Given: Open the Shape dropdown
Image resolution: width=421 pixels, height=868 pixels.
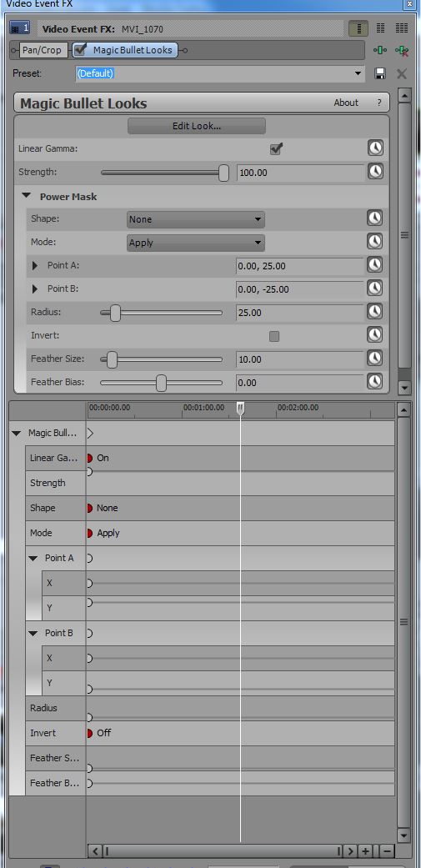Looking at the screenshot, I should [196, 219].
